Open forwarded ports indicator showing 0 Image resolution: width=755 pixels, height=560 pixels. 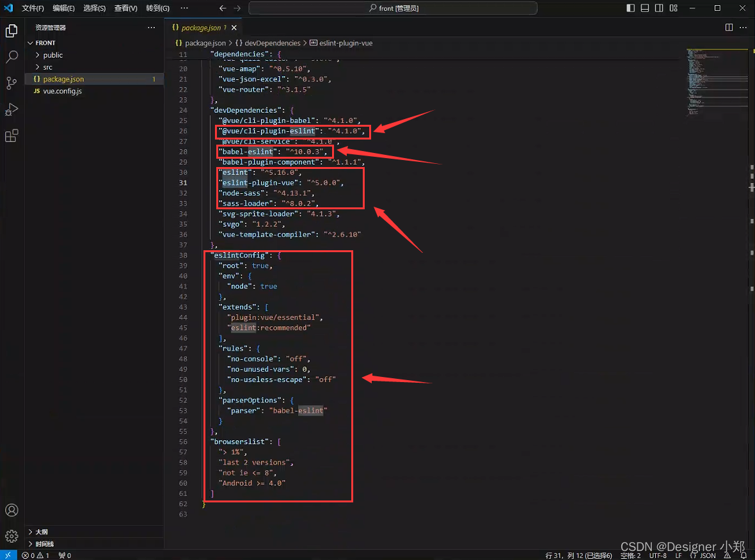click(65, 555)
